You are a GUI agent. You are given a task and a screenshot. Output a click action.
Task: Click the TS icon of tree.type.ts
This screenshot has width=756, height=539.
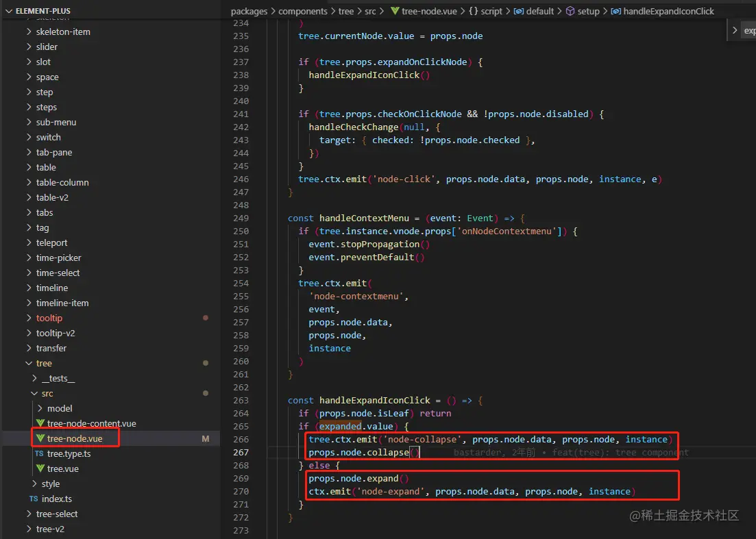pos(39,454)
